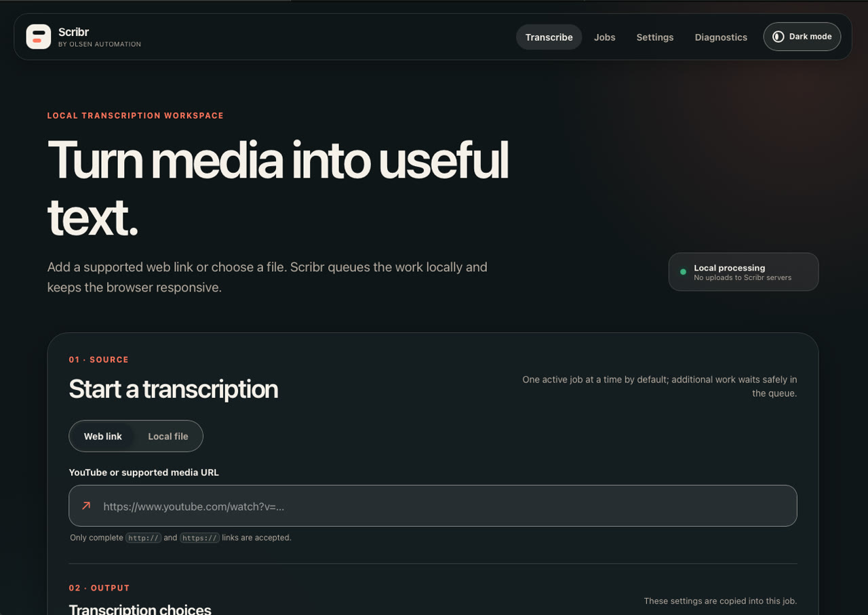The width and height of the screenshot is (868, 615).
Task: Click the 'BY OLSEN AUTOMATION' subtitle
Action: (100, 45)
